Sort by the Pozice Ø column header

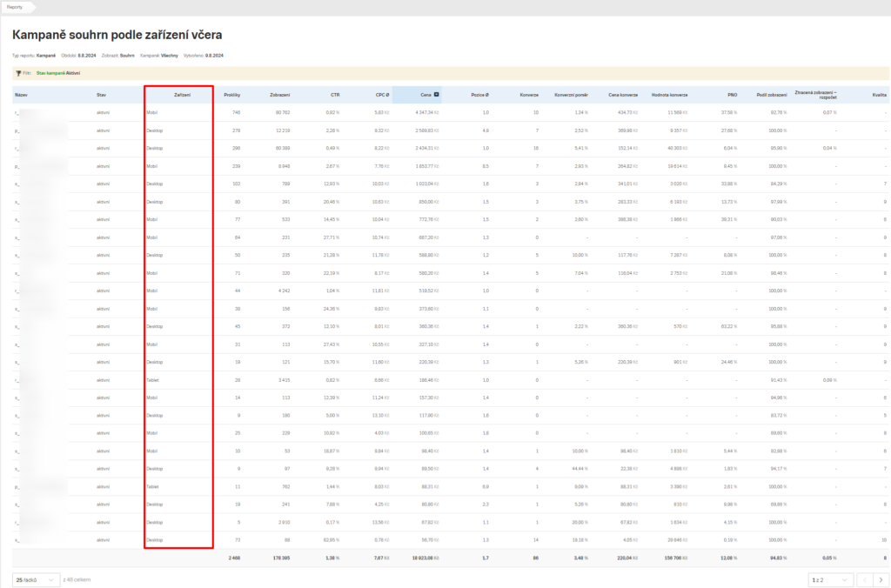479,95
